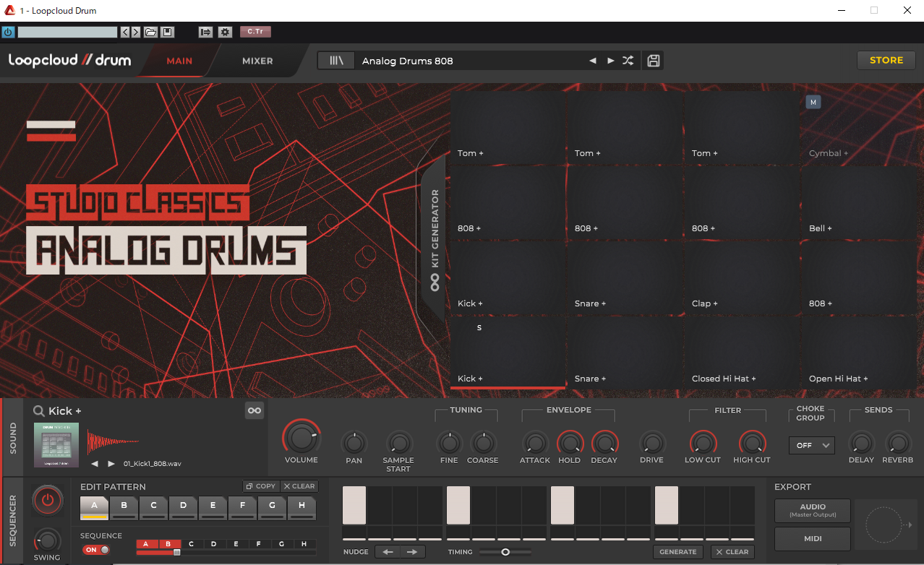The height and width of the screenshot is (565, 924).
Task: Open the Kit Generator side panel
Action: (434, 238)
